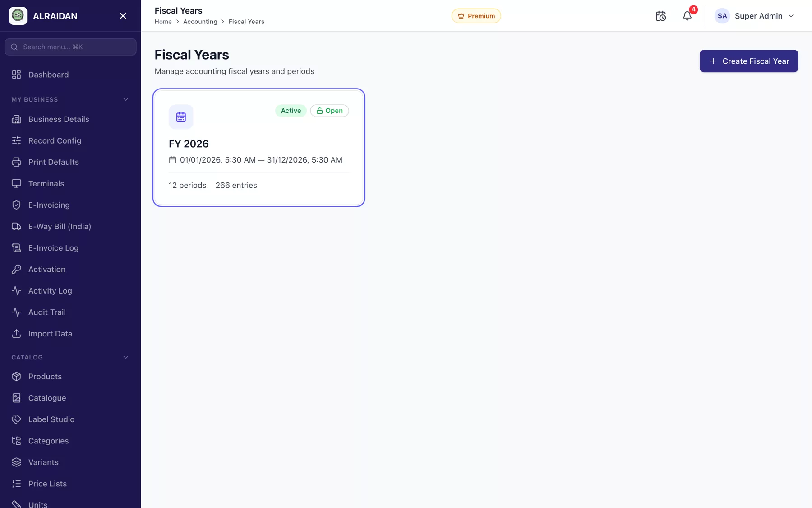This screenshot has height=508, width=812.
Task: Click the Categories tree icon
Action: tap(16, 441)
